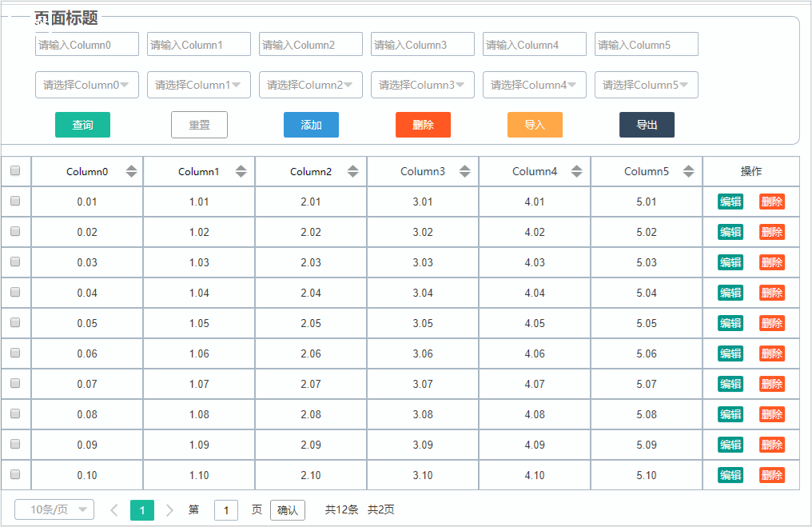Image resolution: width=812 pixels, height=527 pixels.
Task: Click the 操作 column header
Action: [751, 171]
